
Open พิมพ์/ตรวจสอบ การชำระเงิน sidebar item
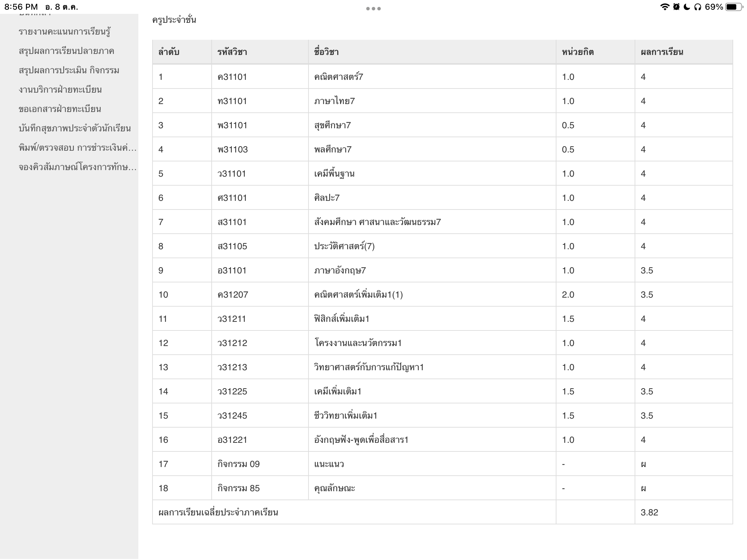[x=78, y=148]
